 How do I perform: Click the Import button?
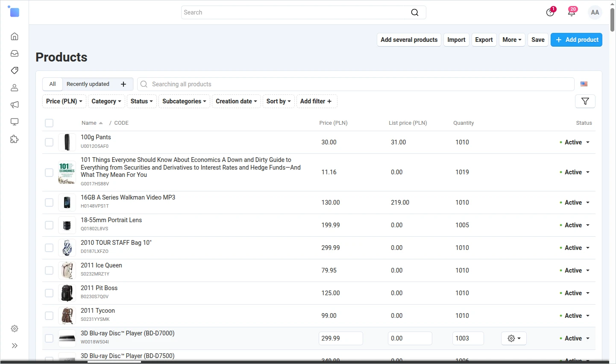(456, 40)
